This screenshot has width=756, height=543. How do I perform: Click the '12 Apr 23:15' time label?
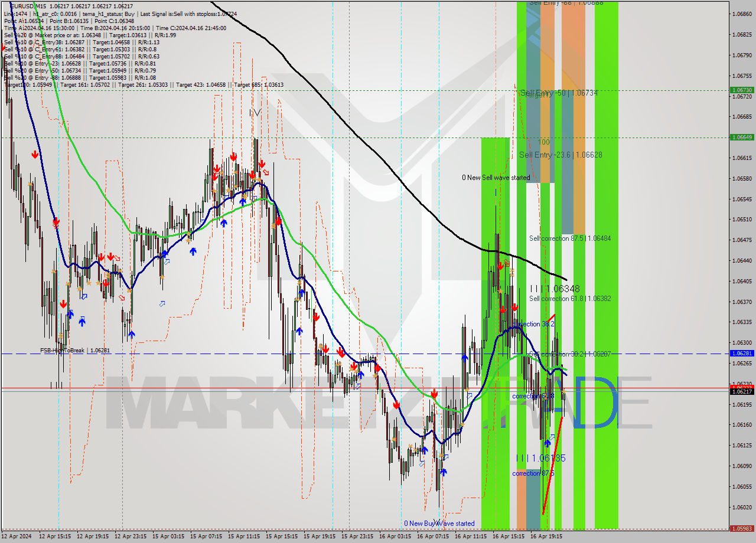coord(131,537)
